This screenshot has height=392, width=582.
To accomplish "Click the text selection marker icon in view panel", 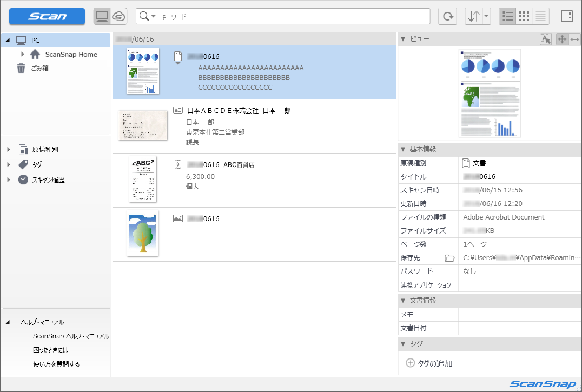I will click(546, 39).
